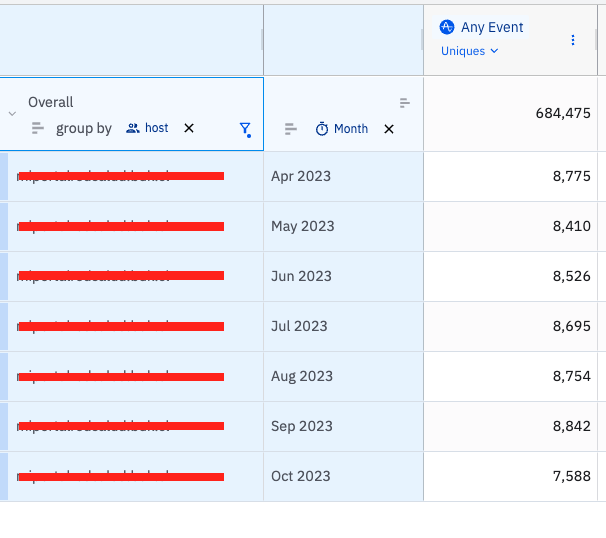The height and width of the screenshot is (538, 606).
Task: Open the Any Event column options menu
Action: [x=573, y=40]
